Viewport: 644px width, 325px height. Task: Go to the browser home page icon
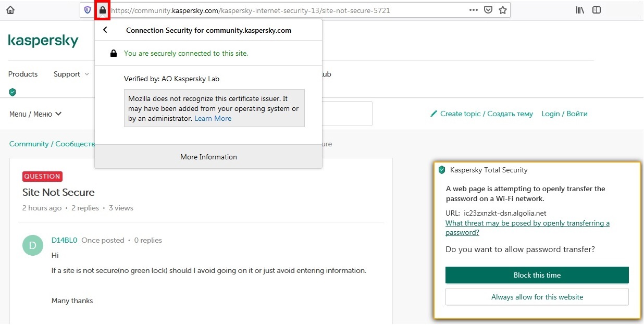click(x=10, y=10)
